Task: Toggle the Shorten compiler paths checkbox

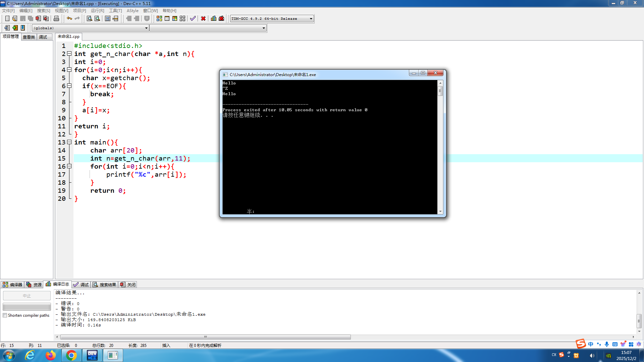Action: click(5, 315)
